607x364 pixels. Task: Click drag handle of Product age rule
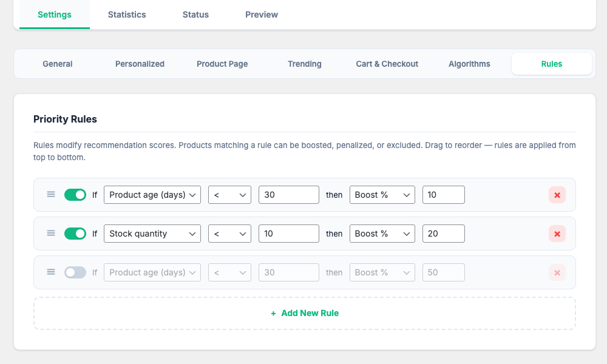pos(51,195)
